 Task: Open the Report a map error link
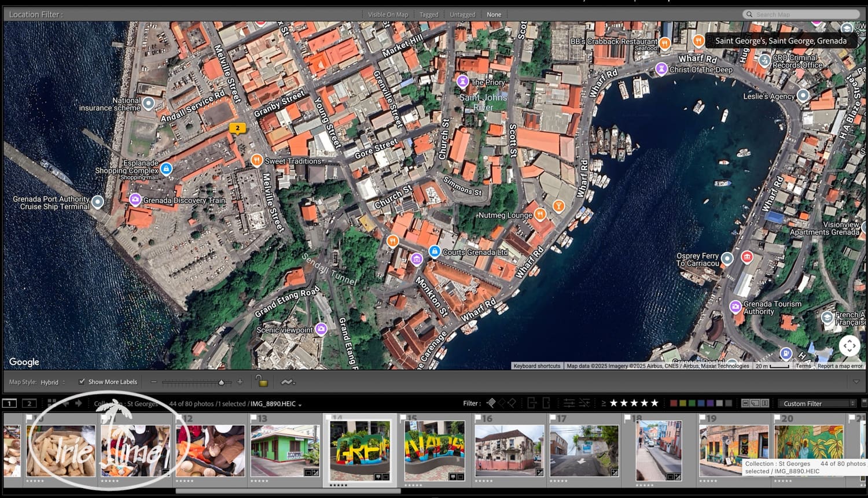pos(840,366)
